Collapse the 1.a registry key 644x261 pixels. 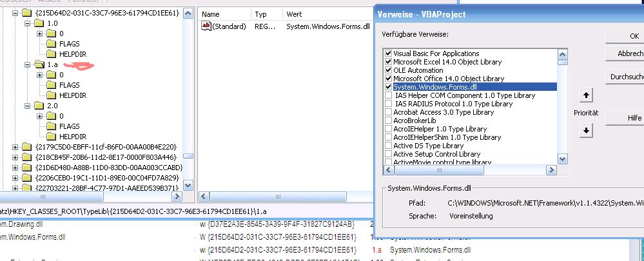click(x=28, y=64)
